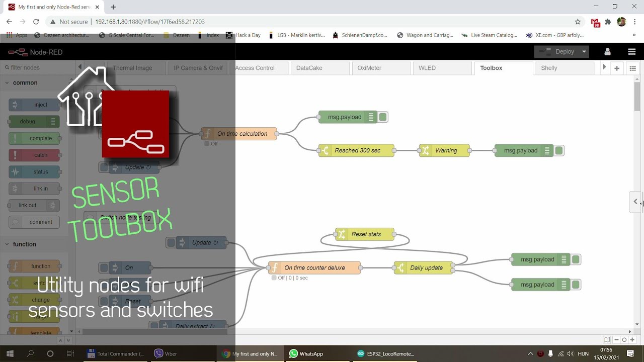
Task: Show more bookmarks with double chevron
Action: (634, 35)
